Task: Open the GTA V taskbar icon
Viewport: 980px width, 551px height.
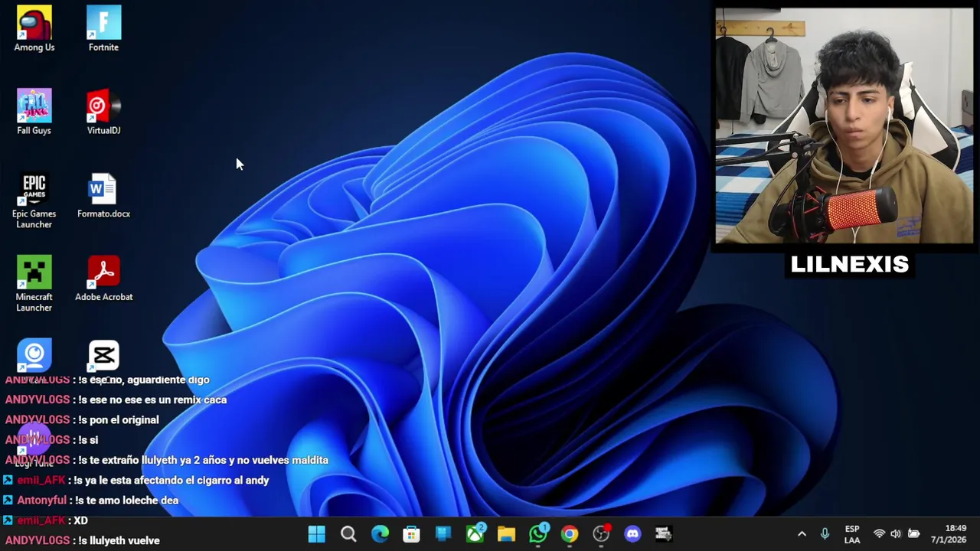Action: 664,533
